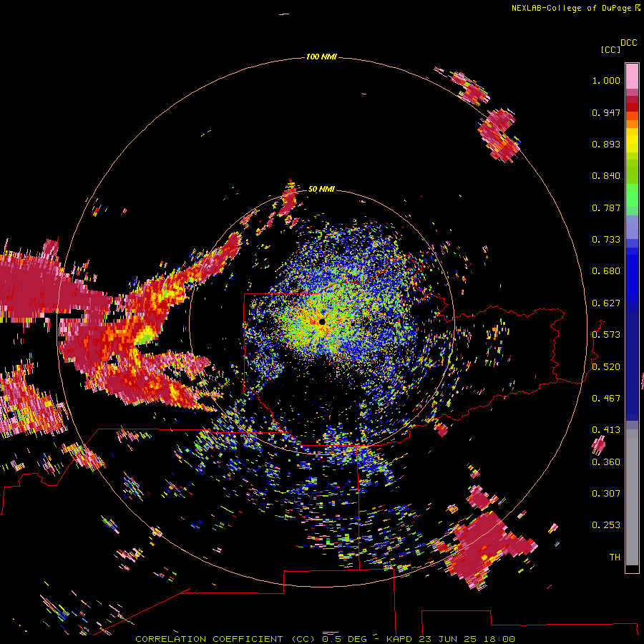Click the CORRELATION COEFFICIENT (CC) title text
The image size is (644, 644).
(225, 639)
